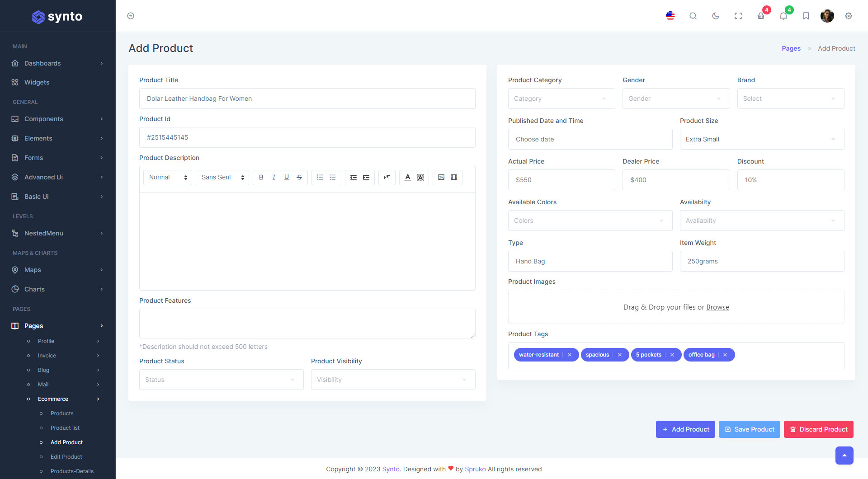The width and height of the screenshot is (868, 479).
Task: Insert a numbered list in the editor
Action: coord(320,177)
